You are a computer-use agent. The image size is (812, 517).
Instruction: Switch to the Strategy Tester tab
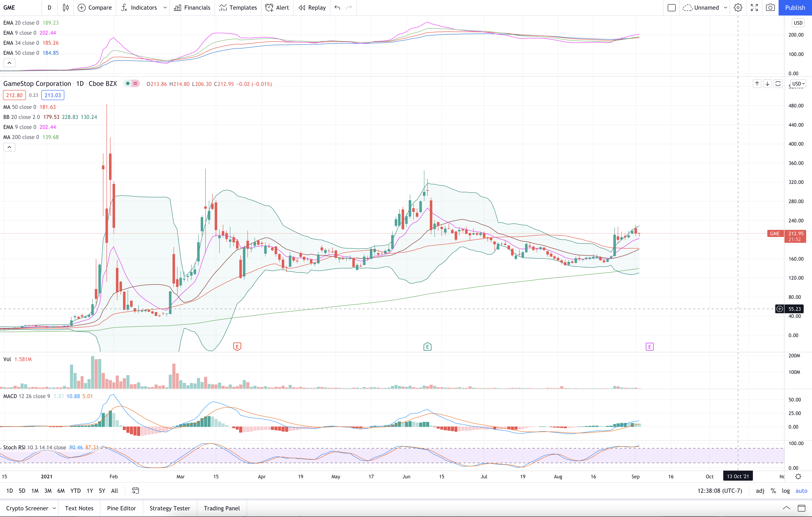point(170,508)
